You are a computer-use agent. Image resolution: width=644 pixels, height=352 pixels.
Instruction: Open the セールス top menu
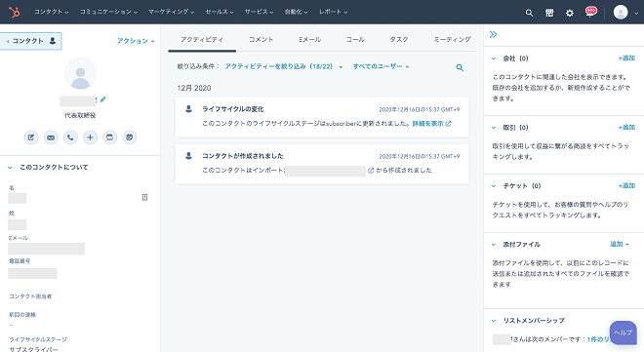point(220,12)
